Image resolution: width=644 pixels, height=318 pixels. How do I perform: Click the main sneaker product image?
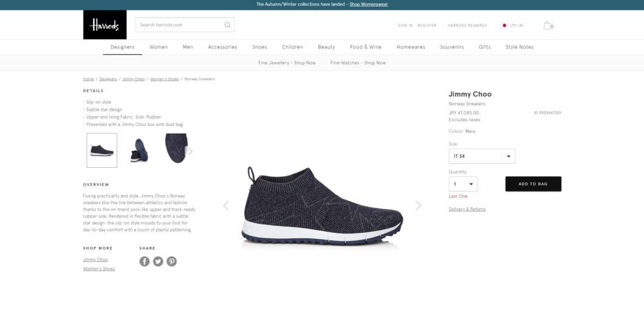tap(322, 206)
